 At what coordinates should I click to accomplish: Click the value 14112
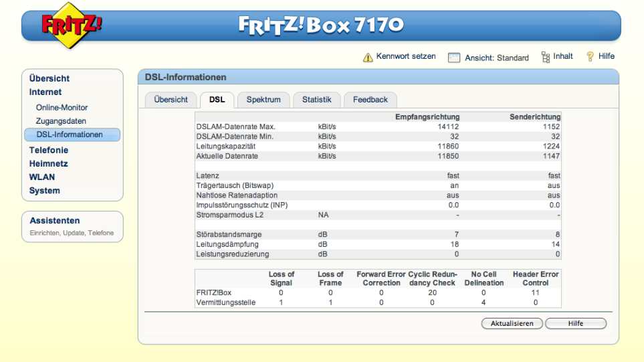[448, 127]
